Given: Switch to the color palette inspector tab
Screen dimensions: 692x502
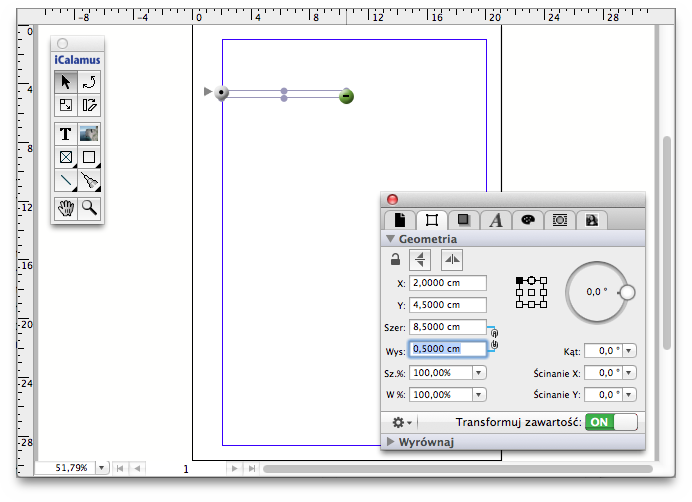Looking at the screenshot, I should [x=528, y=220].
